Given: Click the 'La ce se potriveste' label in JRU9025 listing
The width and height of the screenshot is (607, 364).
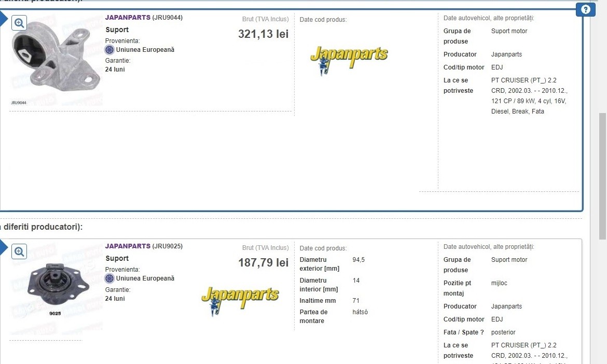Looking at the screenshot, I should (458, 351).
